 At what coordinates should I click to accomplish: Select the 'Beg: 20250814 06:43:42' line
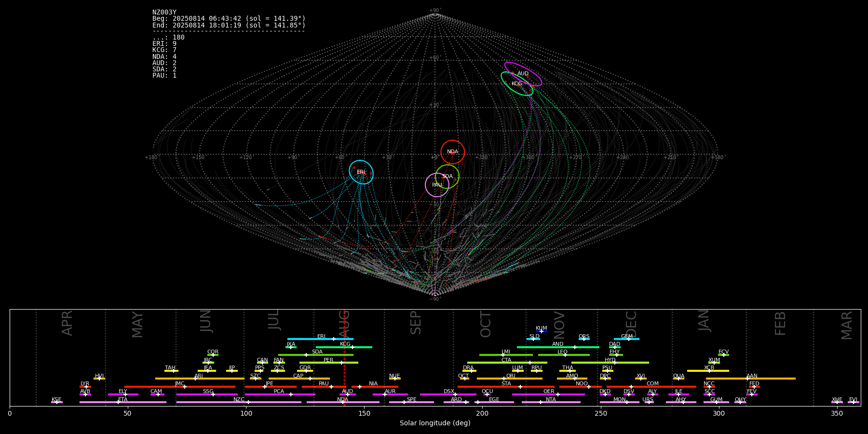tap(229, 19)
